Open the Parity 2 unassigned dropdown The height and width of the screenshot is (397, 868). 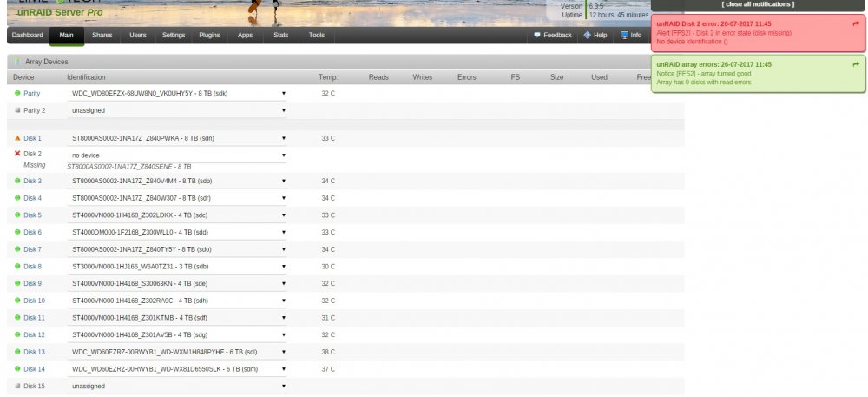click(177, 110)
